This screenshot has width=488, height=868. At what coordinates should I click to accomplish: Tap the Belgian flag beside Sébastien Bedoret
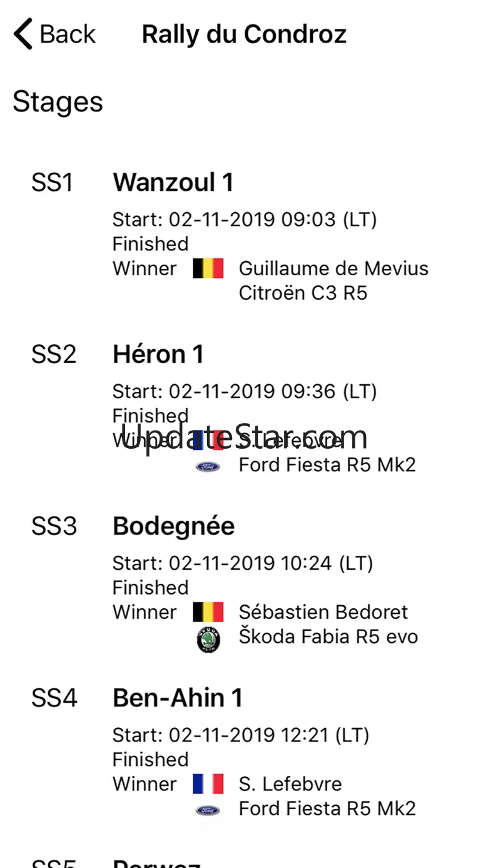tap(208, 612)
